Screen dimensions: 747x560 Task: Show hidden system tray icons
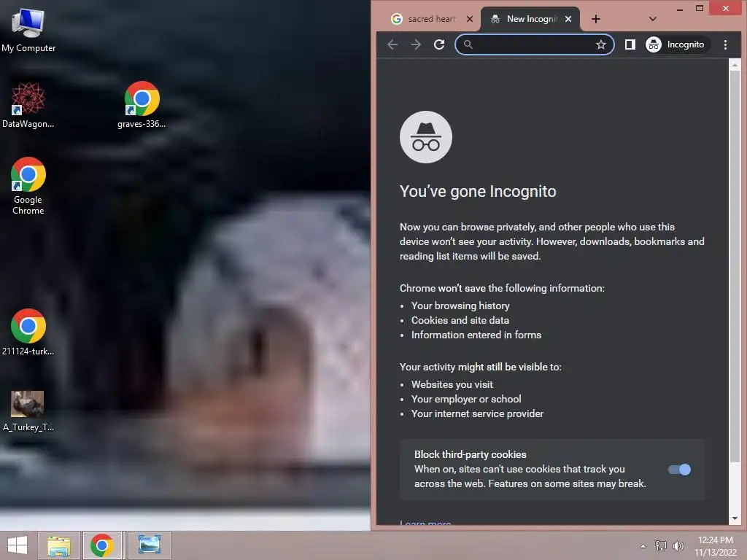[643, 546]
